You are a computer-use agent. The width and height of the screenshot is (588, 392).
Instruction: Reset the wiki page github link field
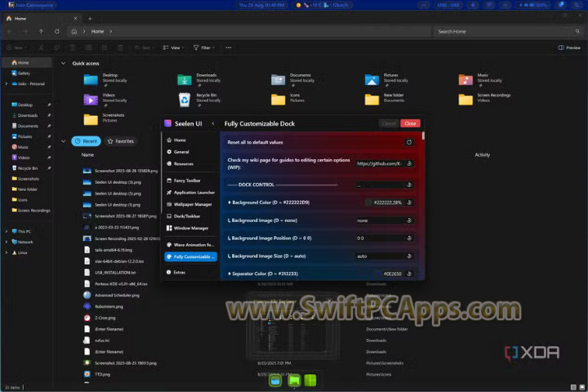[x=409, y=163]
